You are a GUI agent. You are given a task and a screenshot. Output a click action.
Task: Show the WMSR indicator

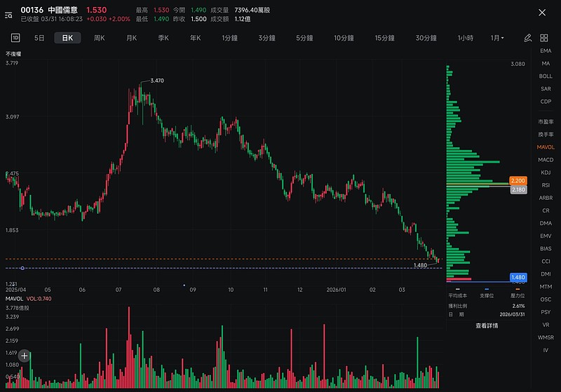point(546,337)
